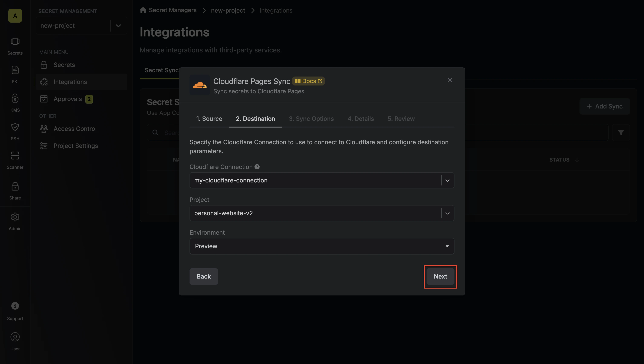Open the Admin gear icon
The image size is (644, 364).
click(15, 217)
